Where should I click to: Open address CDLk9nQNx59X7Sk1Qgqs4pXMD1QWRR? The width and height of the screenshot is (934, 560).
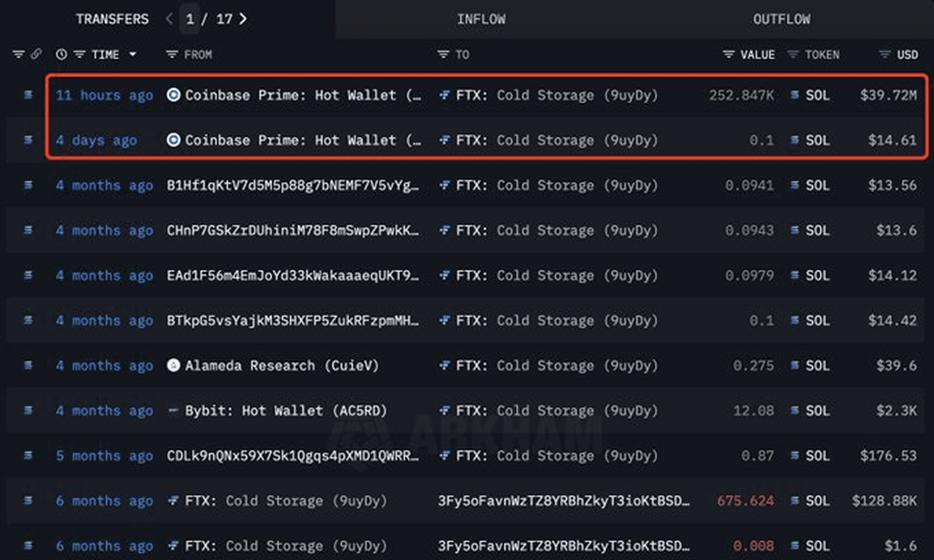pos(293,456)
